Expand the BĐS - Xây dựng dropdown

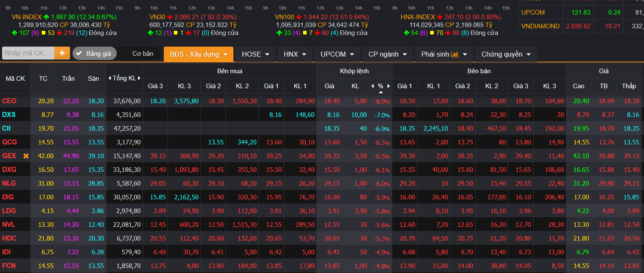[x=198, y=54]
